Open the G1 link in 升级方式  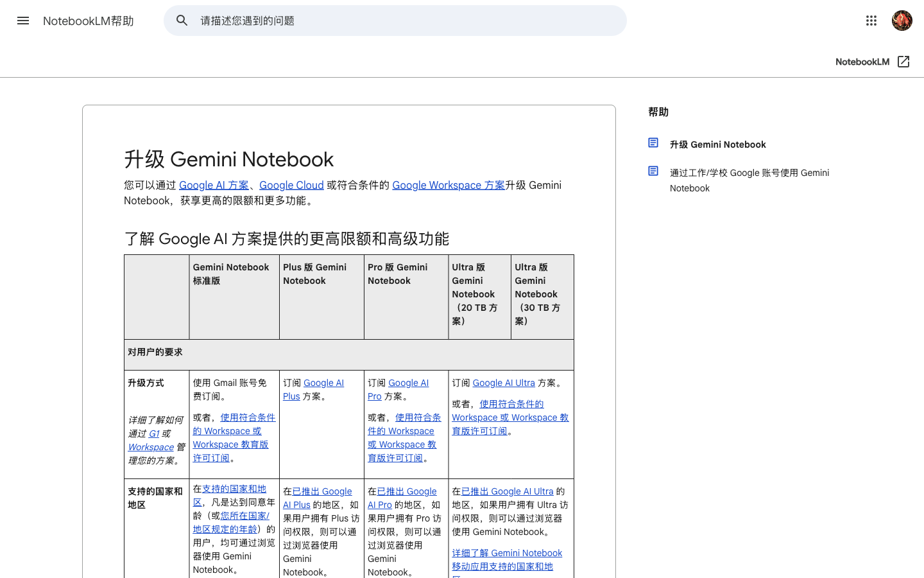[x=154, y=433]
